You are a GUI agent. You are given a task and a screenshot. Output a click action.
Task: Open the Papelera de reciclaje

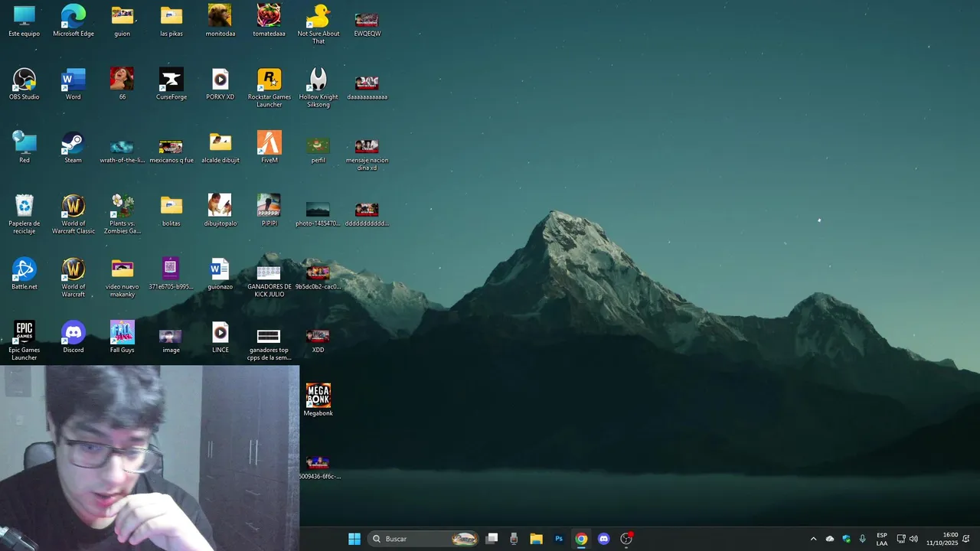point(24,214)
